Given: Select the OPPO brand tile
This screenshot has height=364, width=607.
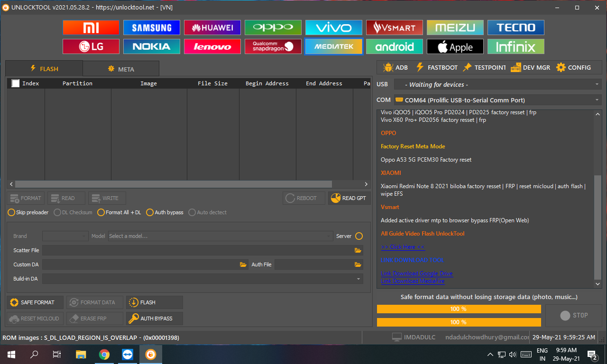Looking at the screenshot, I should tap(273, 27).
